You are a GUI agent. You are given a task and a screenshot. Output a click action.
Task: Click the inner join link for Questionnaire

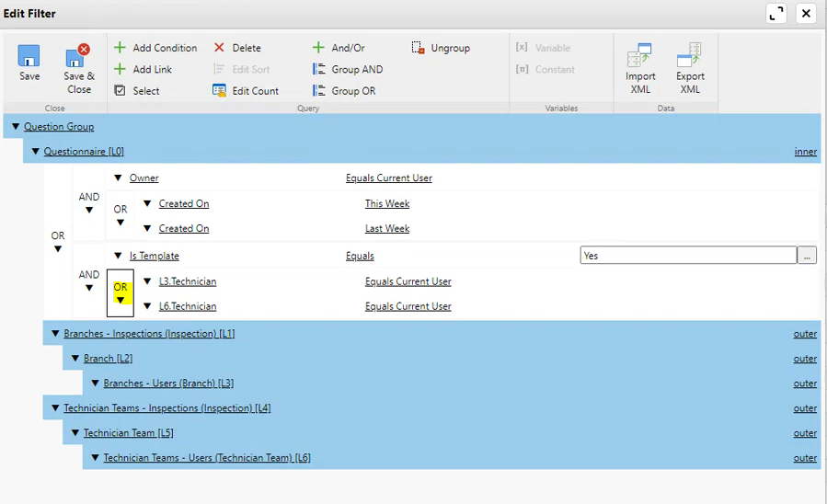click(x=805, y=152)
